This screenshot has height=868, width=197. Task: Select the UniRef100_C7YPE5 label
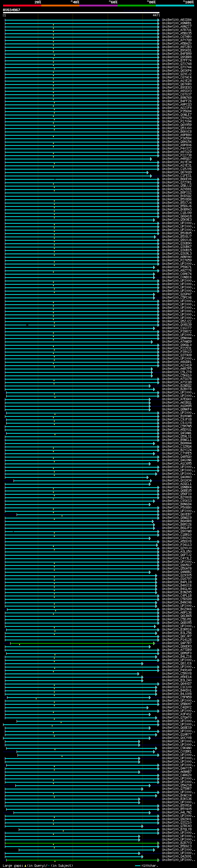coord(177,453)
